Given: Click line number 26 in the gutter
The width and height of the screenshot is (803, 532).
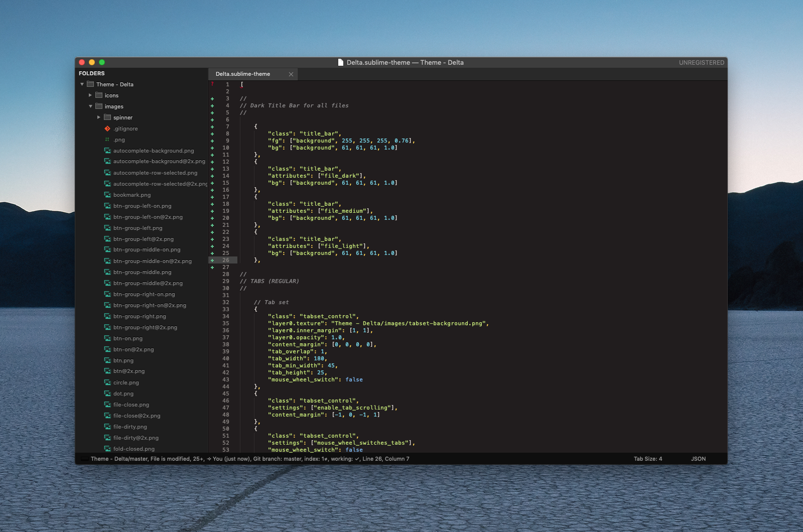Looking at the screenshot, I should pos(226,260).
